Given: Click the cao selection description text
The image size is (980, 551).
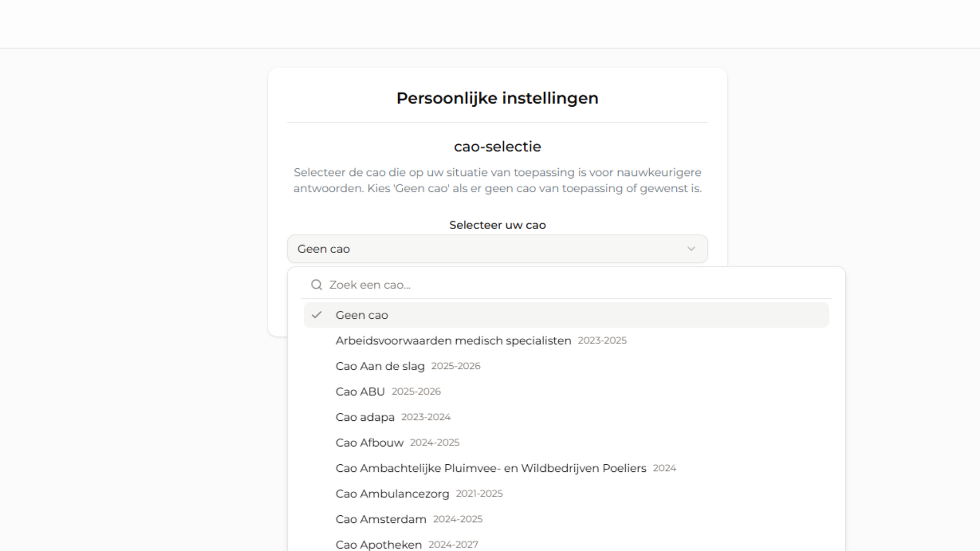Looking at the screenshot, I should pos(497,180).
